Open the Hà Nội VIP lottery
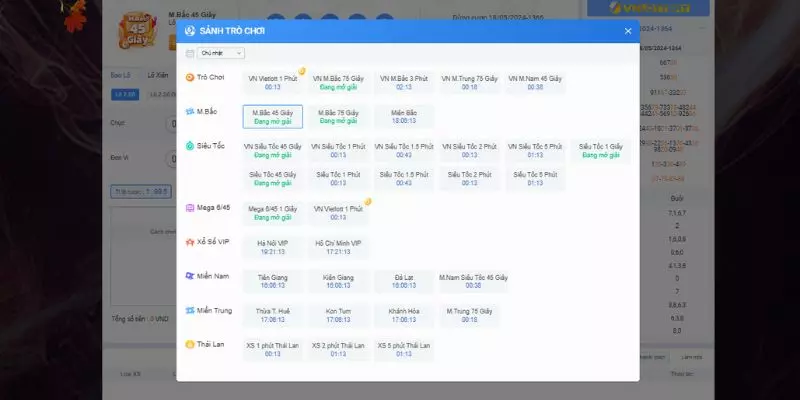Screen dimensions: 800x400 tap(272, 247)
